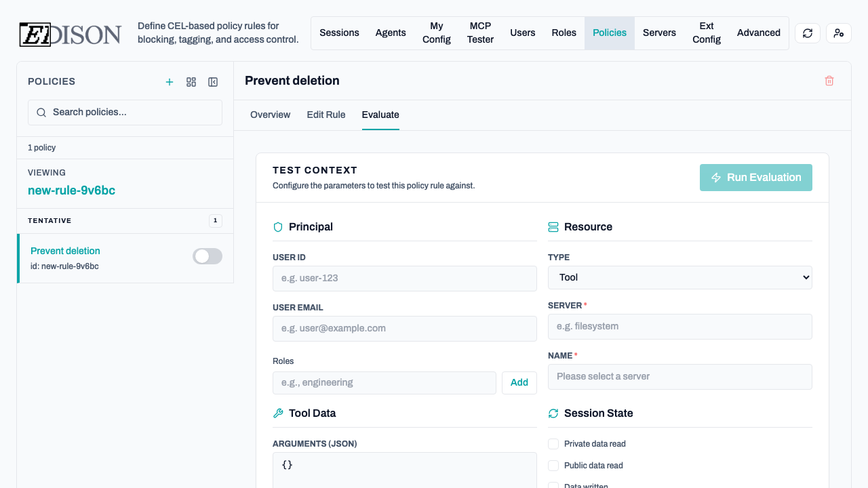Focus the User Email input field

(x=404, y=329)
